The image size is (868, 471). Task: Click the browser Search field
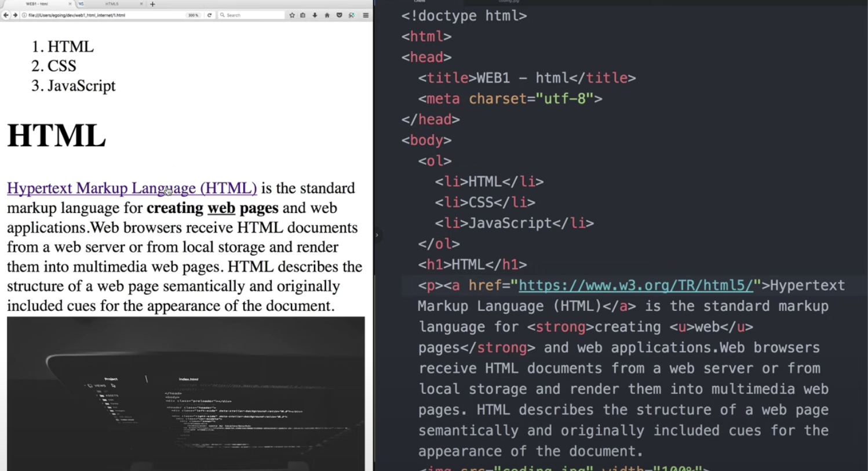[x=250, y=15]
